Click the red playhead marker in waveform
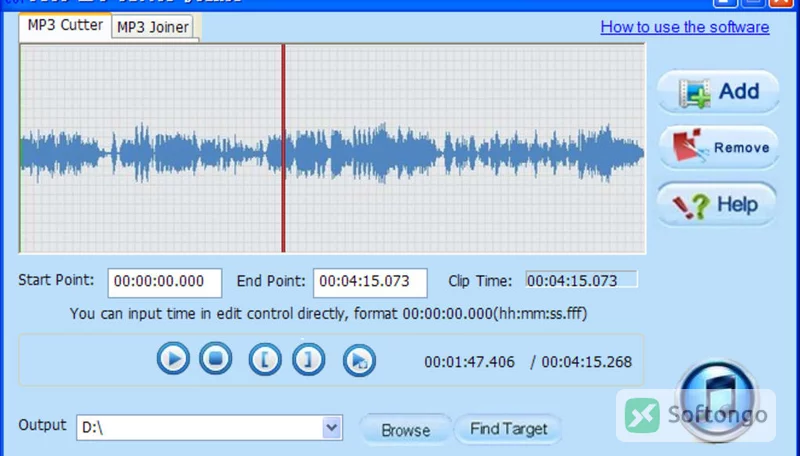This screenshot has height=456, width=800. coord(283,148)
